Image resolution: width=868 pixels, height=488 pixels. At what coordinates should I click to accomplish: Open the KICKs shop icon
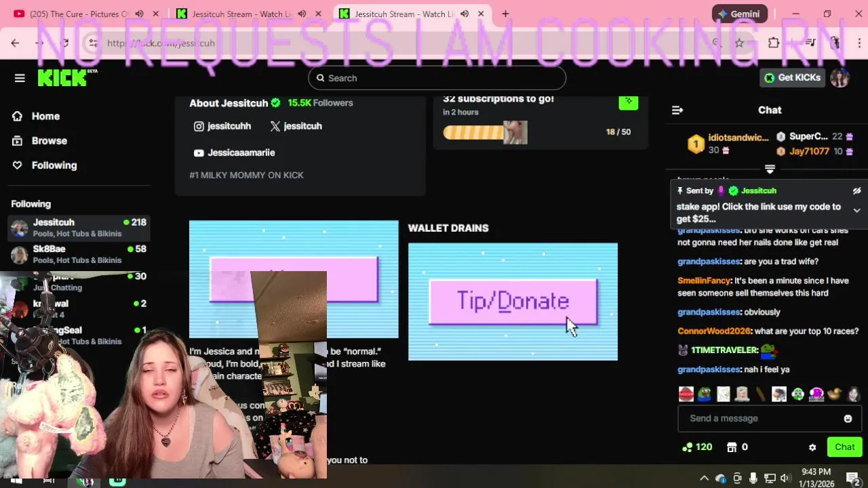(x=732, y=447)
